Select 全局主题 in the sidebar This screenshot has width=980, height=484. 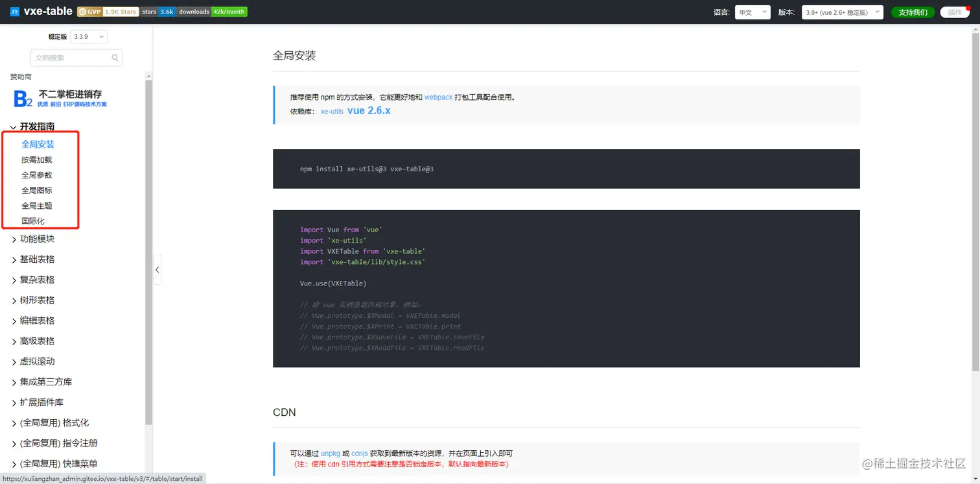pyautogui.click(x=37, y=206)
